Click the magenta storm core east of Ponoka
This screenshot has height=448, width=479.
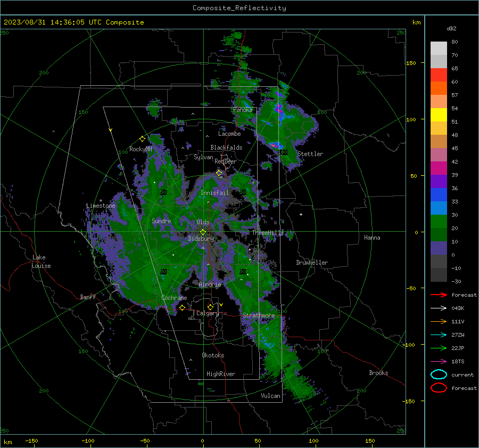[279, 108]
